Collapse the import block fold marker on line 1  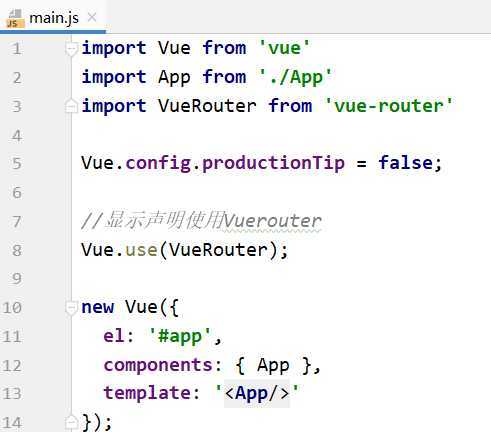tap(71, 50)
